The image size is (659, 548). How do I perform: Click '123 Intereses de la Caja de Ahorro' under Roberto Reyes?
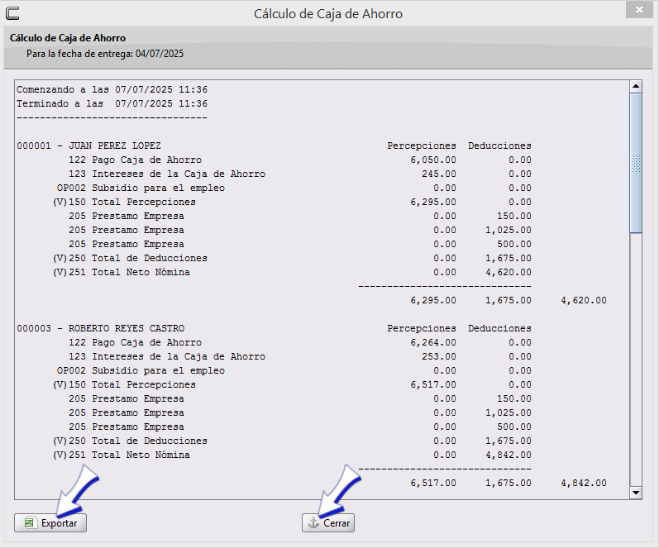[167, 356]
